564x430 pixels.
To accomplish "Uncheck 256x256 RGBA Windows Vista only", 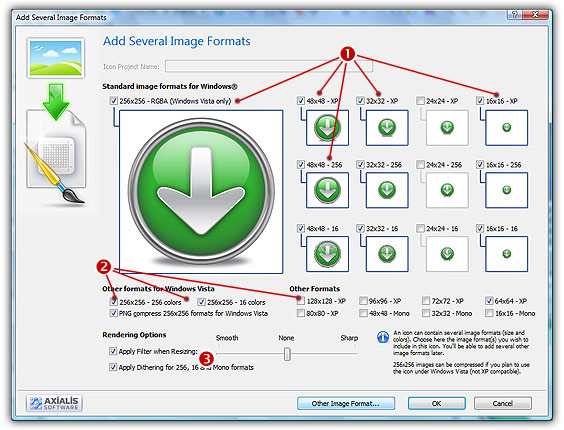I will pos(113,101).
